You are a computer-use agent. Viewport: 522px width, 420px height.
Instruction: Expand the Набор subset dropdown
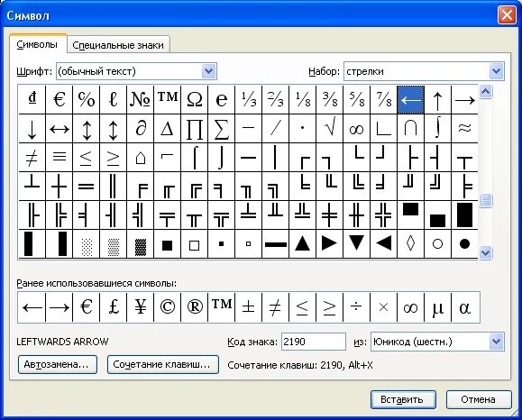(x=497, y=71)
